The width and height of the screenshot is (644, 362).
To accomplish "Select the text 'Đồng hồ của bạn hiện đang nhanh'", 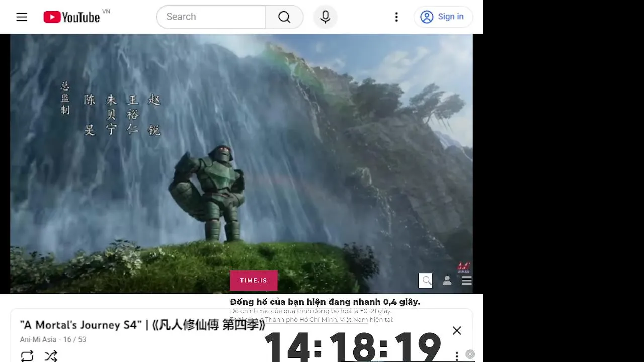I will point(305,302).
